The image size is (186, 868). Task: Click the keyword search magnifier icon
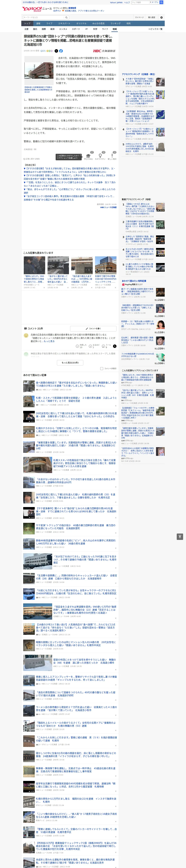(66, 18)
